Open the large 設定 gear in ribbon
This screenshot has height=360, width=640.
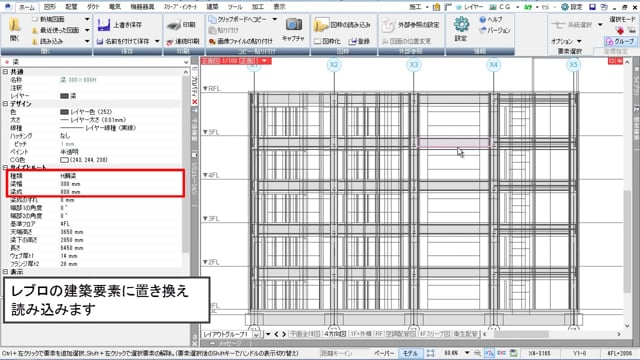point(461,25)
